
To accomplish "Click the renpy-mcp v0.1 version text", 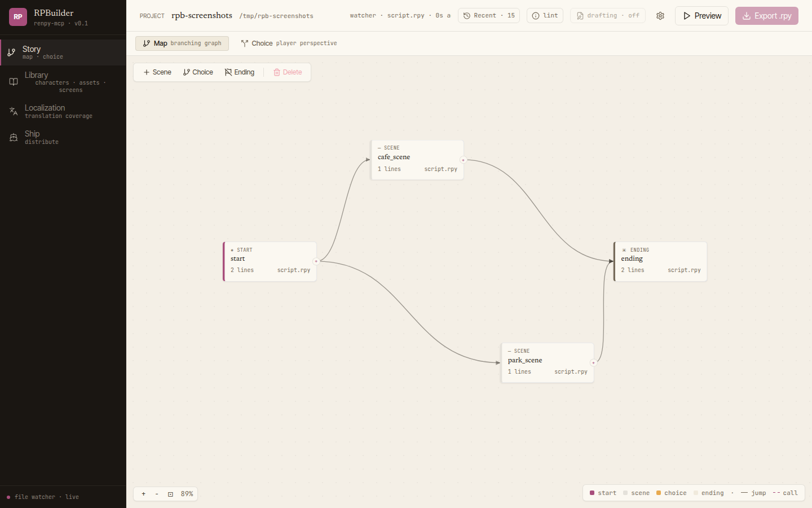I will point(61,24).
